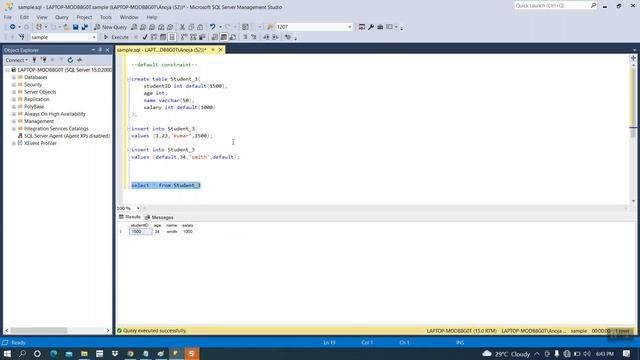Click the Toolbox icon in toolbar
640x360 pixels.
tap(380, 27)
